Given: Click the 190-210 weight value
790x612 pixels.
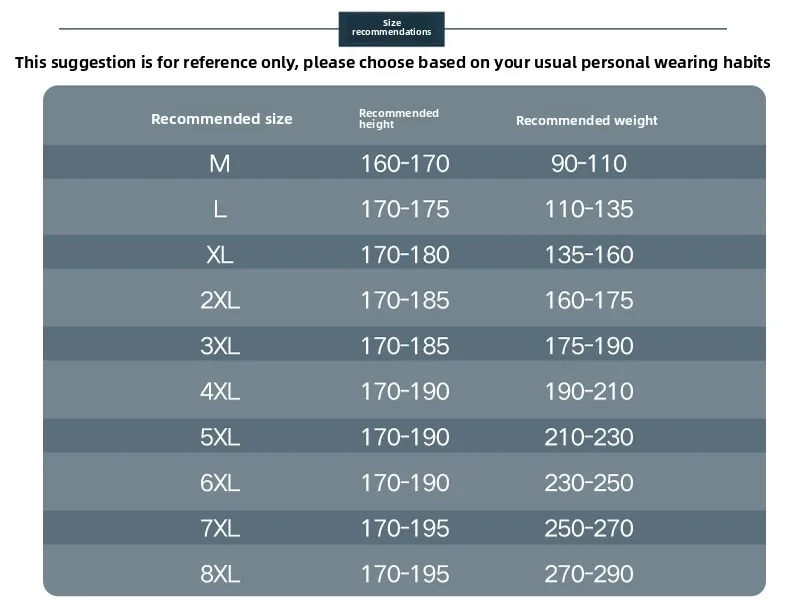Looking at the screenshot, I should coord(588,391).
